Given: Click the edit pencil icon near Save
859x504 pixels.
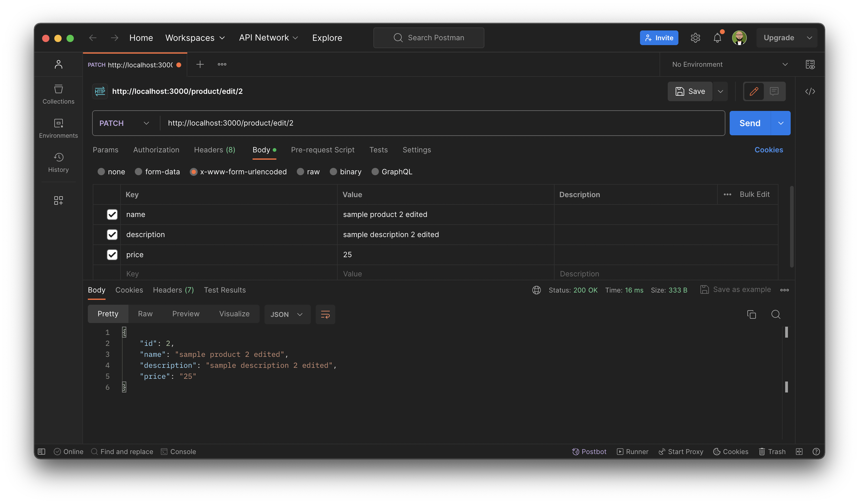Looking at the screenshot, I should point(754,91).
